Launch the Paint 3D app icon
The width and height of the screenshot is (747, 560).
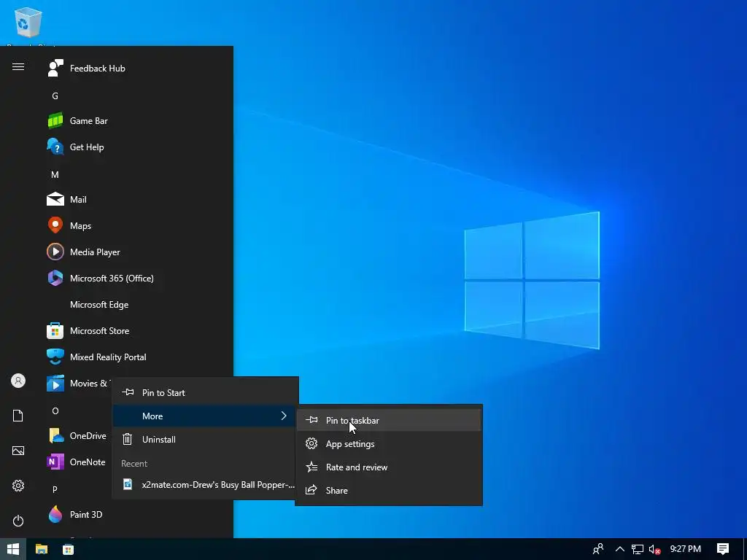[55, 514]
